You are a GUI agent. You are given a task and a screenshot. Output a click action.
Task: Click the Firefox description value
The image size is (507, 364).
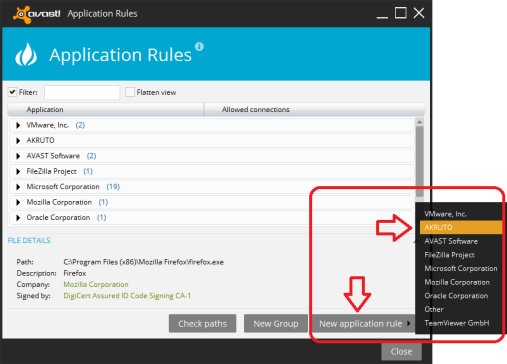(75, 273)
